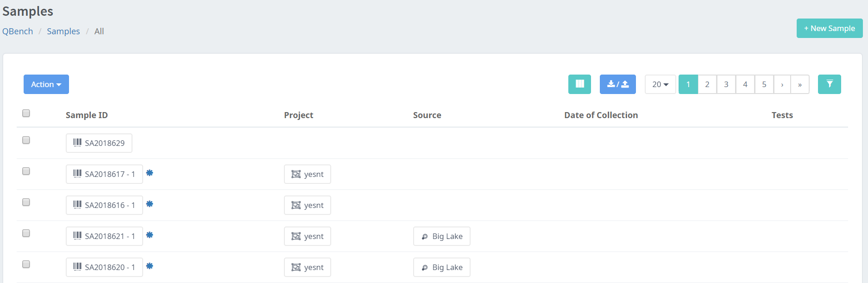The height and width of the screenshot is (283, 868).
Task: Select the checkbox for SA2018621 - 1
Action: tap(26, 233)
